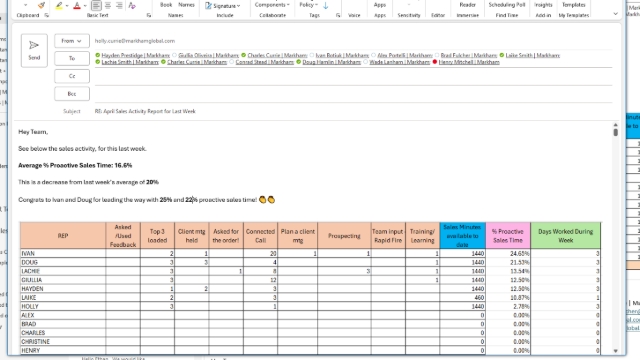Collapse the ribbon with chevron
Screen dimensions: 640x360
616,14
